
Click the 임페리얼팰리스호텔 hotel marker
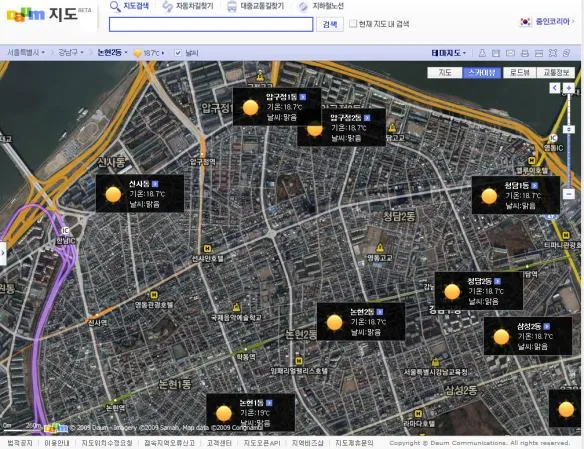click(x=298, y=361)
